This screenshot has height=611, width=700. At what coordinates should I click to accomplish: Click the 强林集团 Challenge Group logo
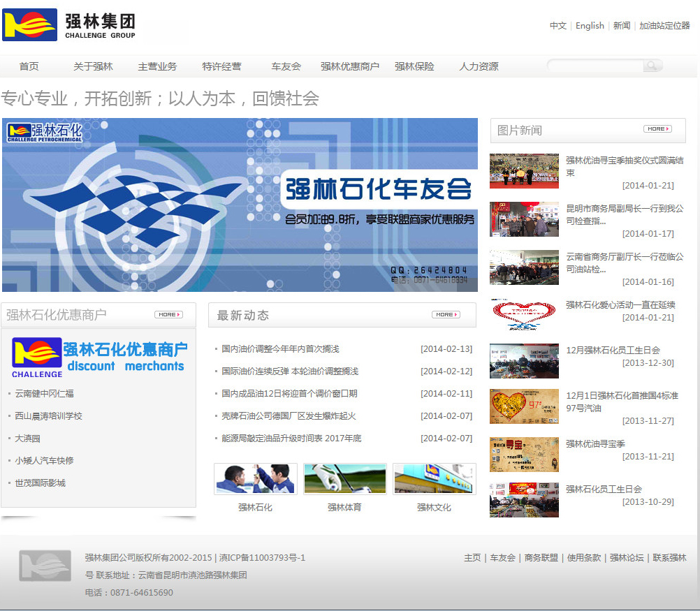(69, 25)
